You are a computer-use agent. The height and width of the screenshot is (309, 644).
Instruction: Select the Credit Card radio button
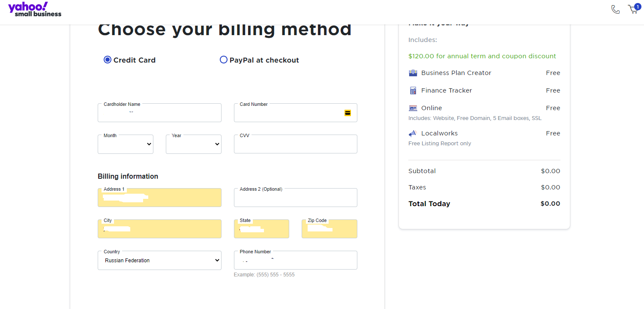(108, 60)
